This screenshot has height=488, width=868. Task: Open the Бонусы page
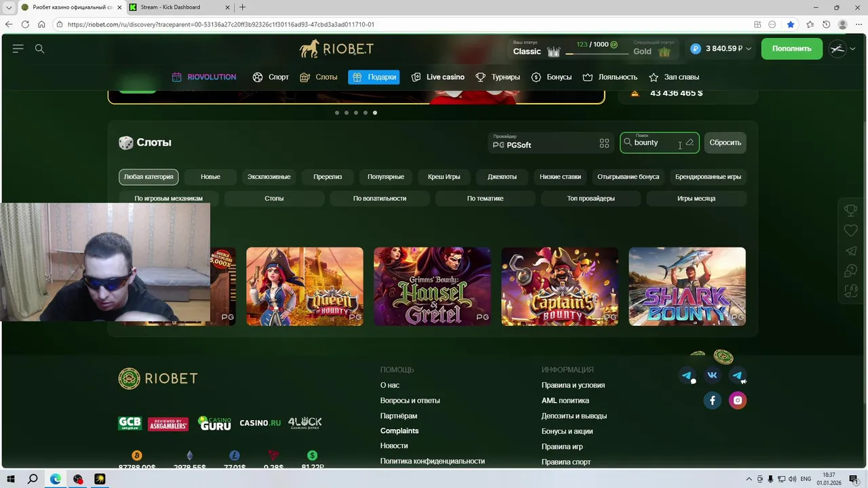tap(551, 77)
